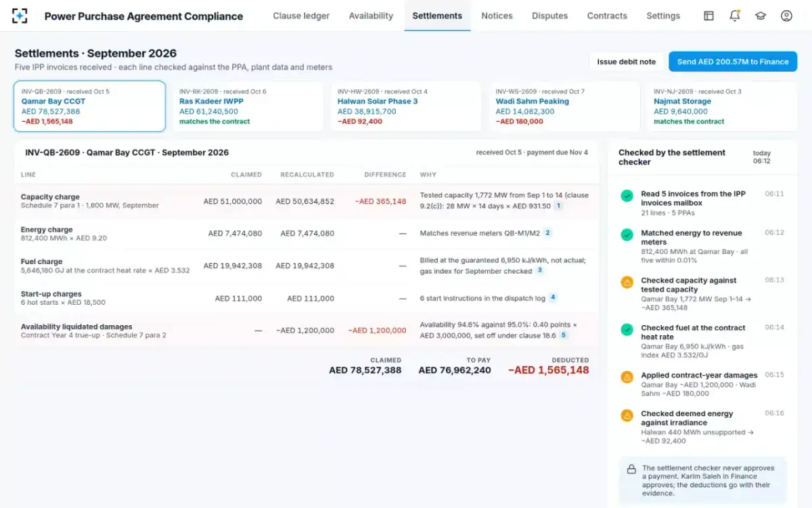This screenshot has width=812, height=508.
Task: Click the check icon for Matched energy to revenue meters
Action: coord(627,234)
